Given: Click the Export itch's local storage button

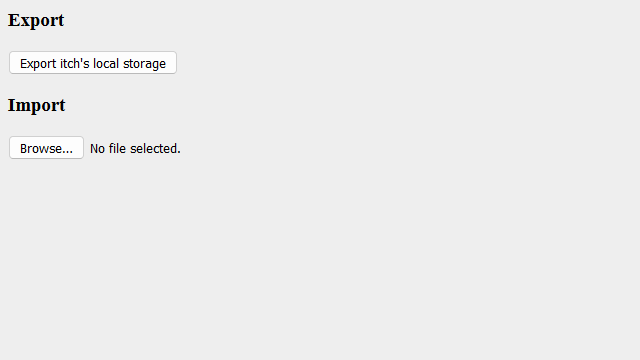Looking at the screenshot, I should [93, 63].
